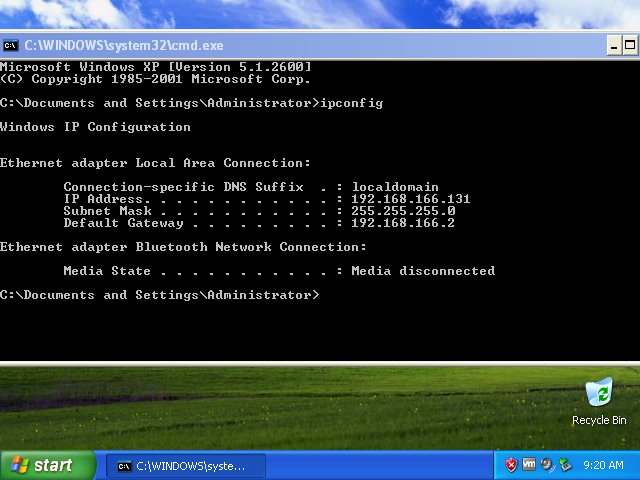Click the IP address 192.168.166.131

click(411, 199)
